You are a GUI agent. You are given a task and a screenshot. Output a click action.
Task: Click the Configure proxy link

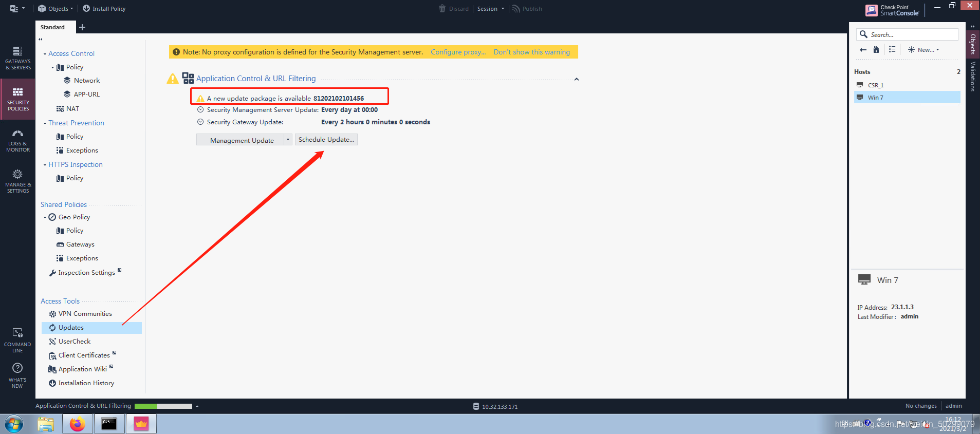point(458,52)
